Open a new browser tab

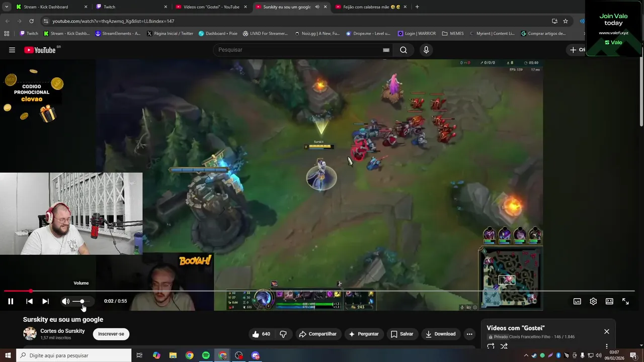417,7
